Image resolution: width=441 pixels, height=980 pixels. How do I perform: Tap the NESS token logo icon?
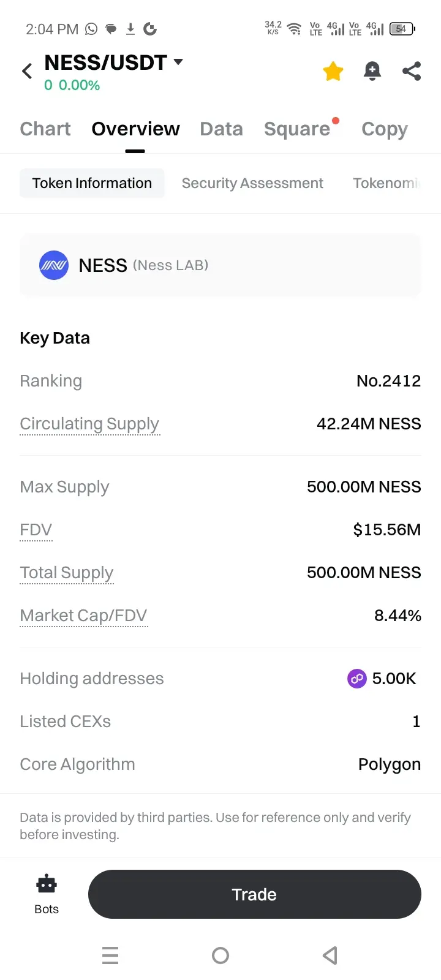click(54, 265)
